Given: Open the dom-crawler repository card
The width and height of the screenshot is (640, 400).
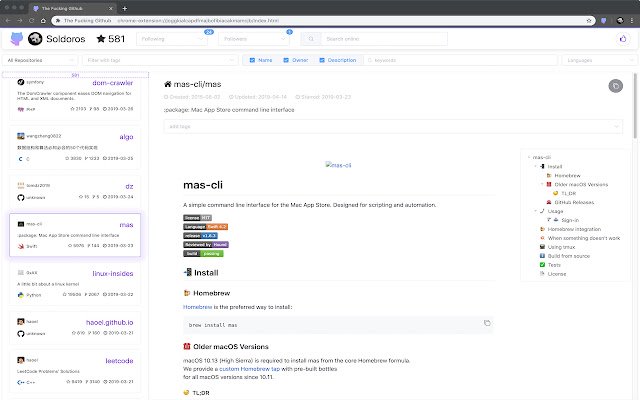Looking at the screenshot, I should [75, 97].
